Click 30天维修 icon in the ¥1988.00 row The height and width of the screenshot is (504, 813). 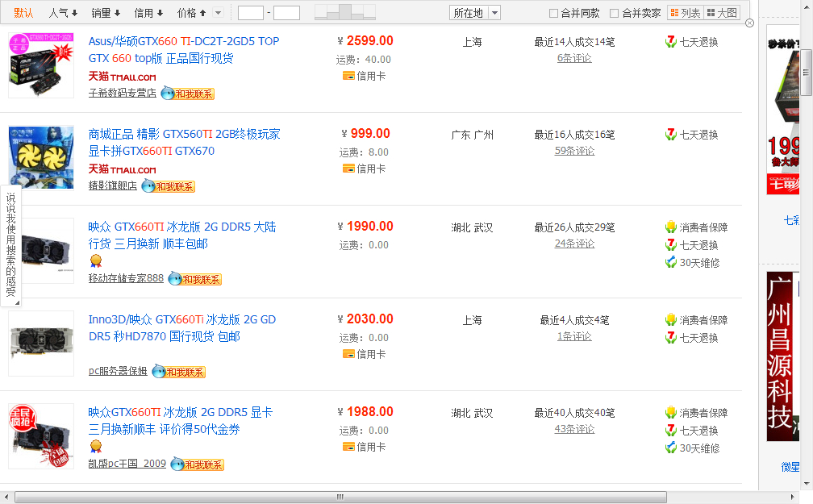pos(671,448)
